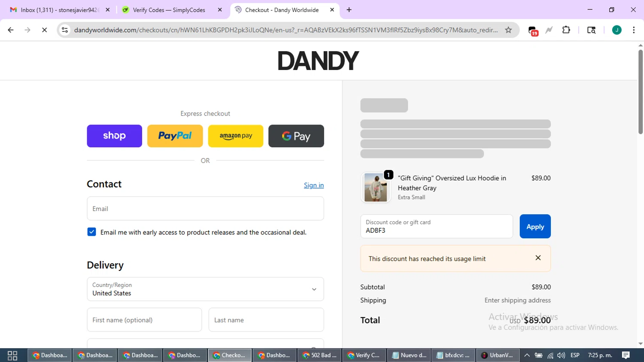This screenshot has width=644, height=362.
Task: Click the Email input field
Action: pos(205,209)
